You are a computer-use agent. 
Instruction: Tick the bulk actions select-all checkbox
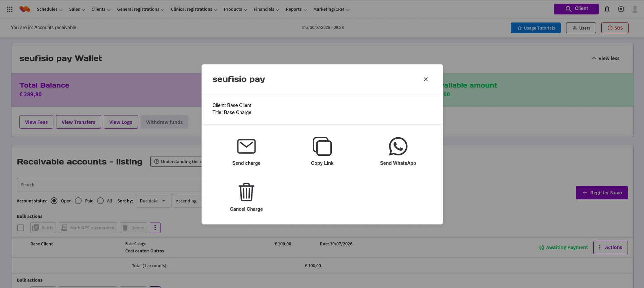pos(21,228)
